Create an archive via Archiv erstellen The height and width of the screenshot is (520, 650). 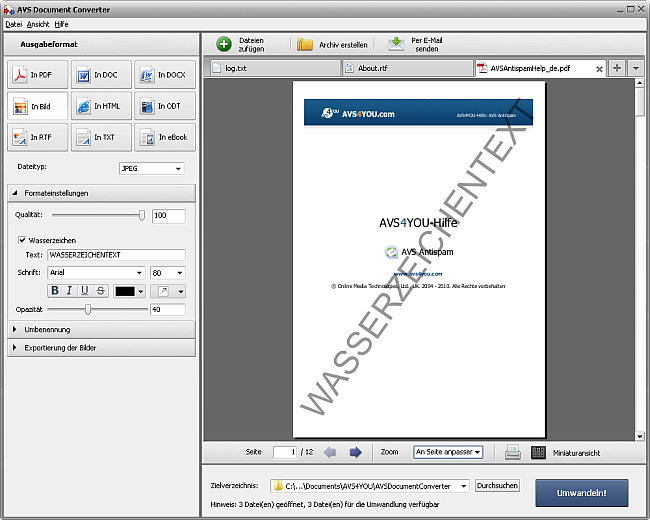coord(332,45)
